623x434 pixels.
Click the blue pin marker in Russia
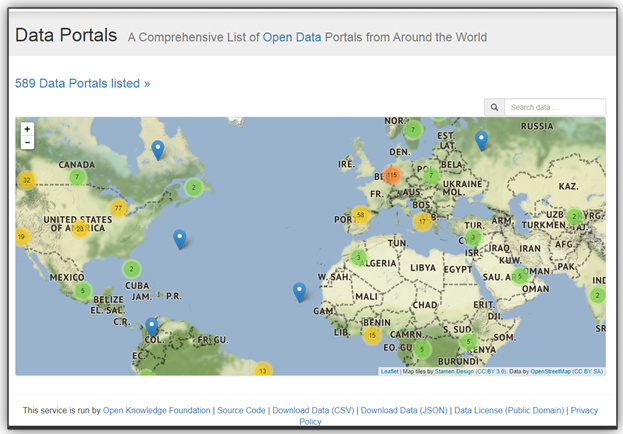pyautogui.click(x=481, y=140)
